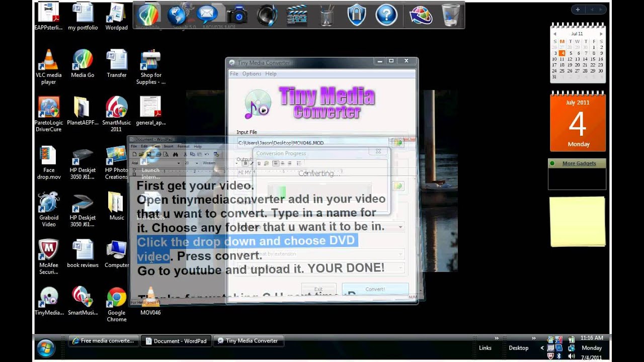Select the Face drop.mov file icon

coord(48,162)
